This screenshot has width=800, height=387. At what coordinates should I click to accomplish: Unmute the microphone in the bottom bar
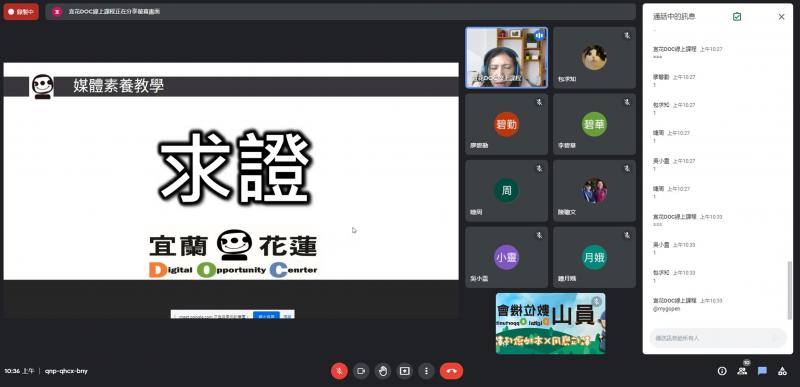pyautogui.click(x=339, y=371)
